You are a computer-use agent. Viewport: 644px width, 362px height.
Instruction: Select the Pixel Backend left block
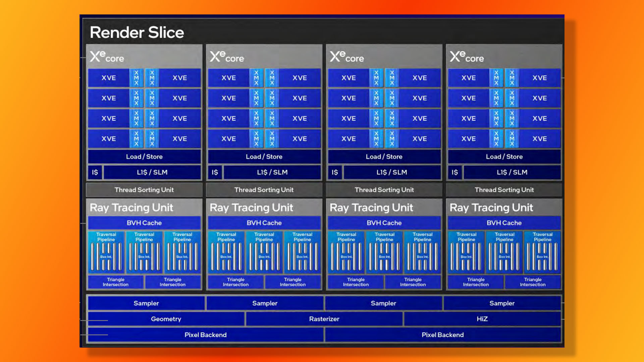tap(205, 335)
